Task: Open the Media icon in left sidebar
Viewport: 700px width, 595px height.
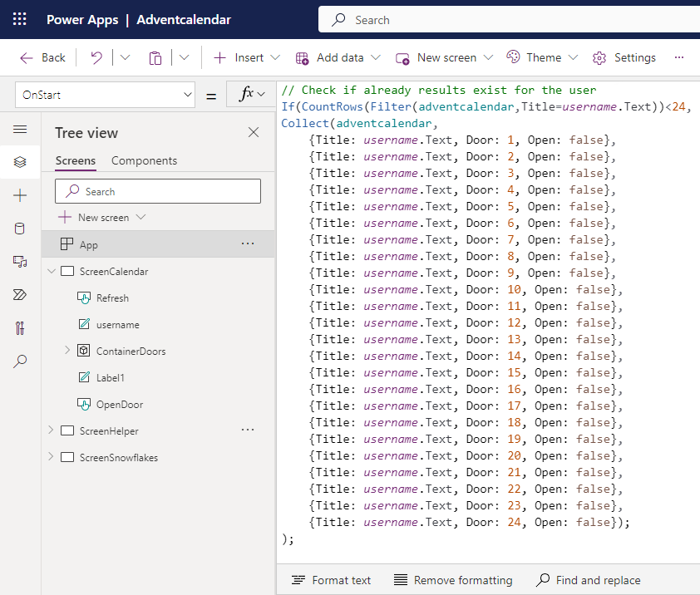Action: click(x=20, y=262)
